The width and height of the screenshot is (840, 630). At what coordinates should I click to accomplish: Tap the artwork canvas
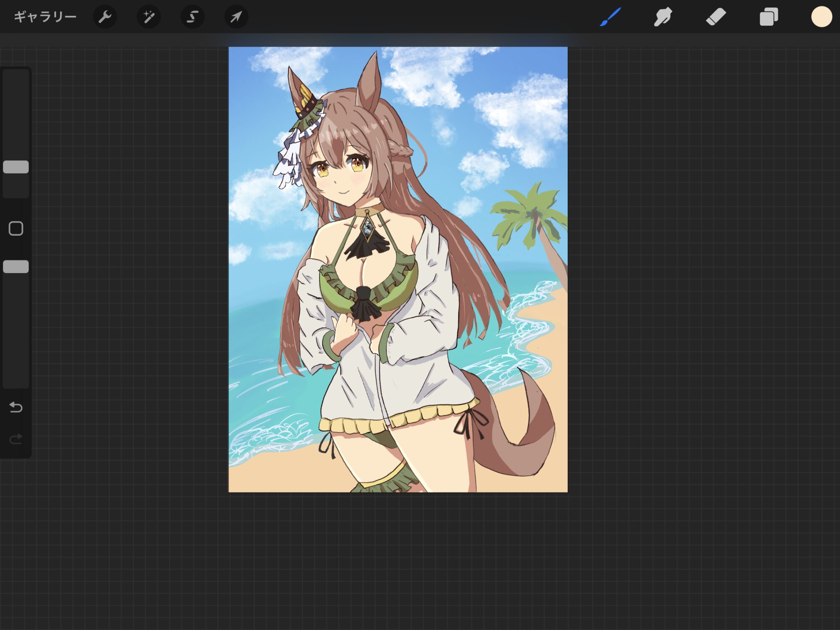coord(398,269)
